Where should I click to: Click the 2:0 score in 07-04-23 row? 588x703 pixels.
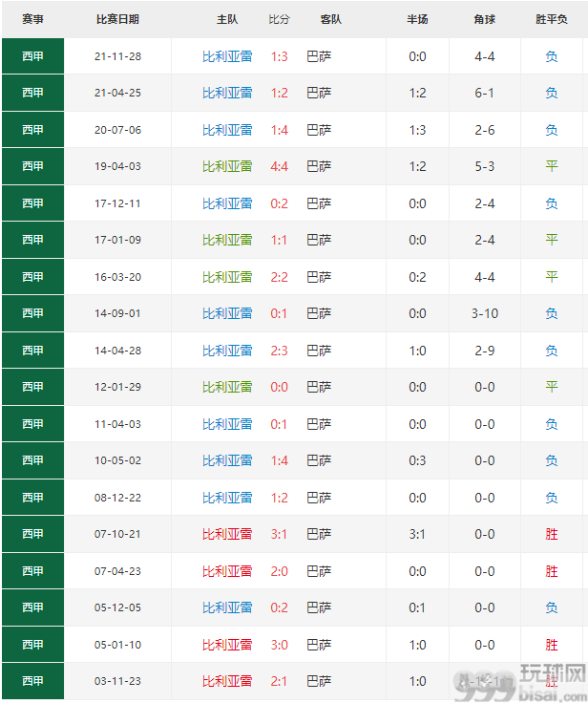pyautogui.click(x=279, y=571)
